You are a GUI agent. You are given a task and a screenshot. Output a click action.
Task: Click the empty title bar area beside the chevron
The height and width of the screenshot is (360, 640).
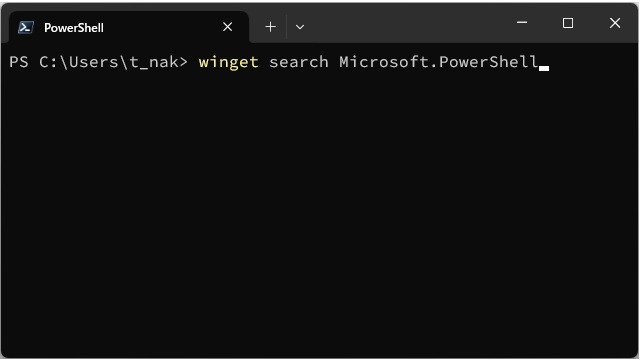pos(408,24)
